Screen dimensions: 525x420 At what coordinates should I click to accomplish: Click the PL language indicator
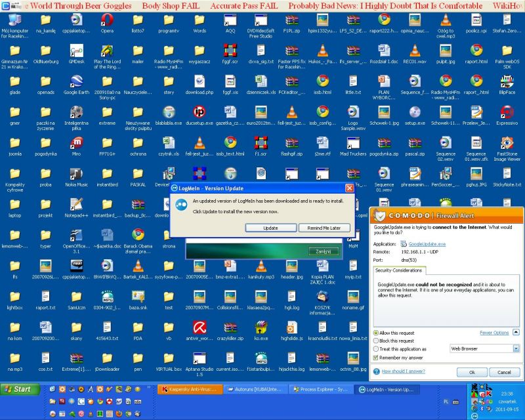446,402
